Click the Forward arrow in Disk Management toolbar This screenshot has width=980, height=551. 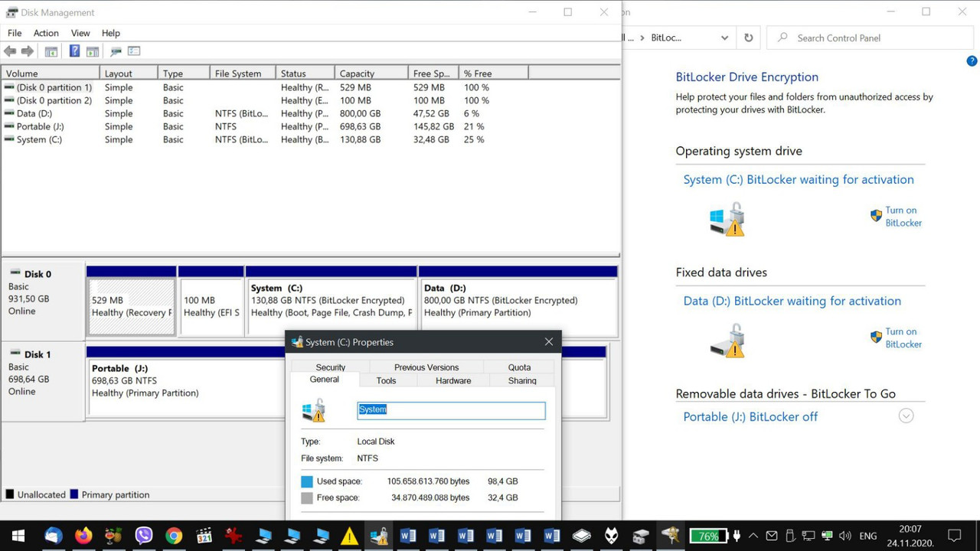pyautogui.click(x=28, y=51)
